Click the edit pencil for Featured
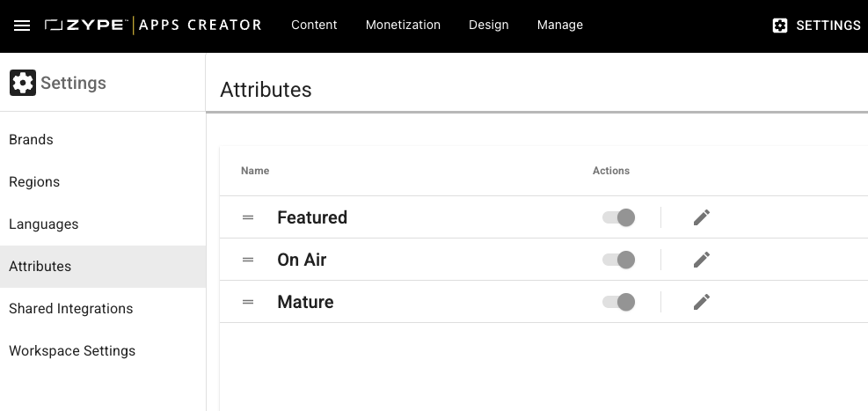Viewport: 868px width, 411px height. pyautogui.click(x=702, y=217)
